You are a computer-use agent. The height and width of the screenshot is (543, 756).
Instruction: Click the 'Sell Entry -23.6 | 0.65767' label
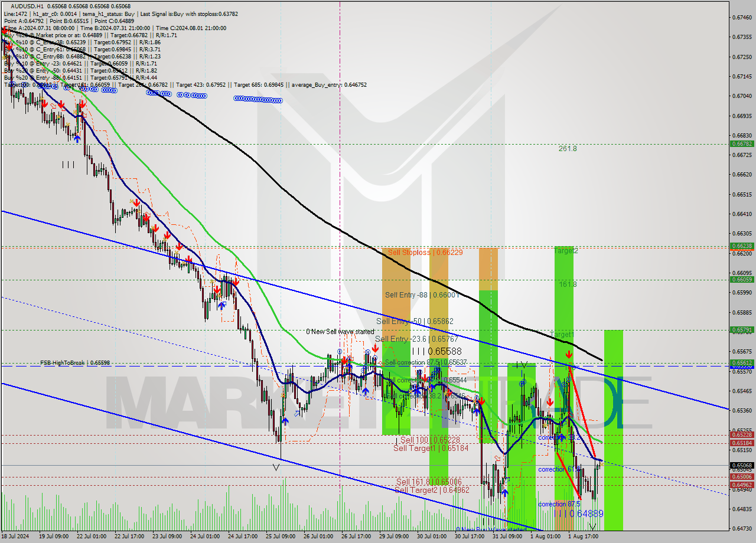[x=416, y=339]
